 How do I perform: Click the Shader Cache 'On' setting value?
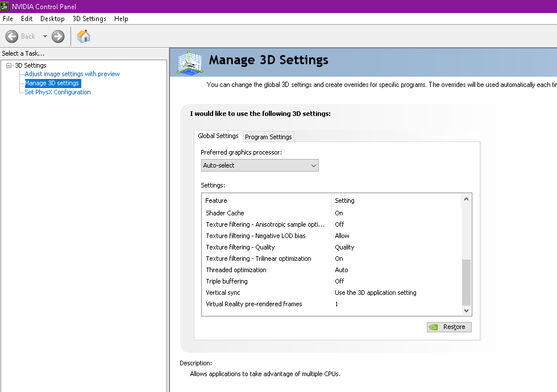pyautogui.click(x=339, y=213)
